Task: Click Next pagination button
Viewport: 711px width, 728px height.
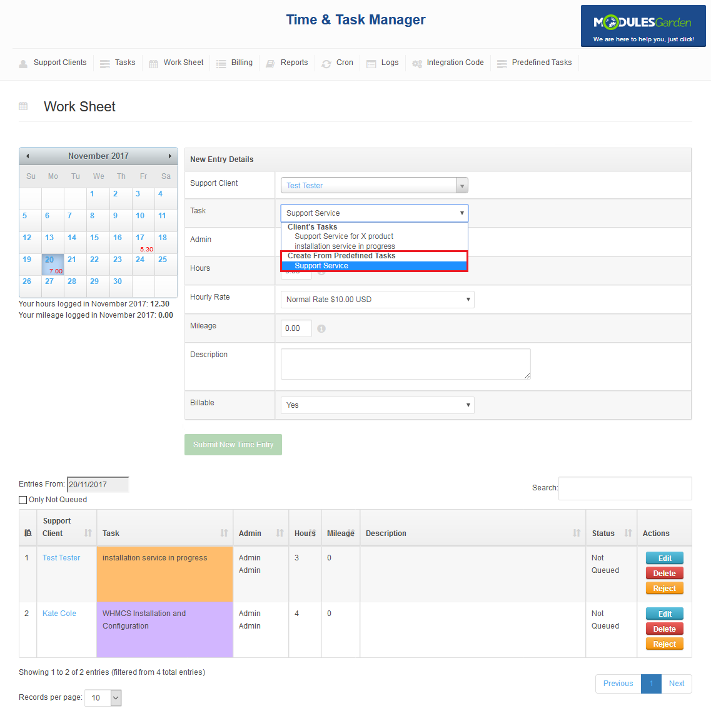Action: pyautogui.click(x=677, y=684)
